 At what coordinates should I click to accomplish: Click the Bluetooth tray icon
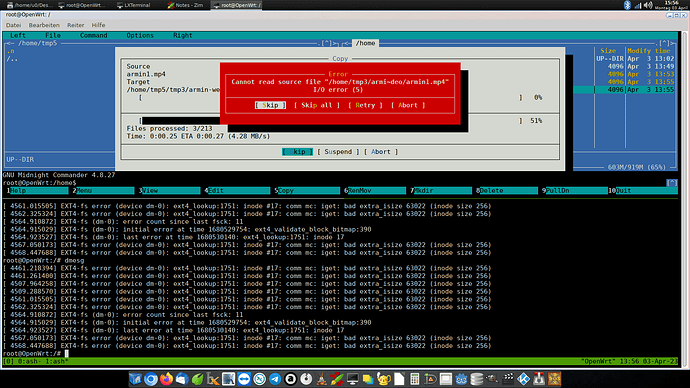[627, 5]
